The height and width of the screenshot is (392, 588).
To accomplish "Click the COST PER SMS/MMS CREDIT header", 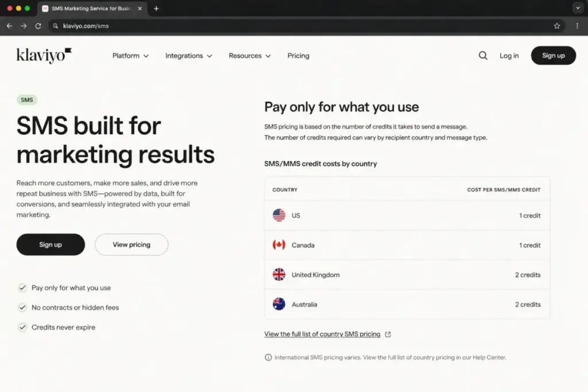I will tap(504, 189).
